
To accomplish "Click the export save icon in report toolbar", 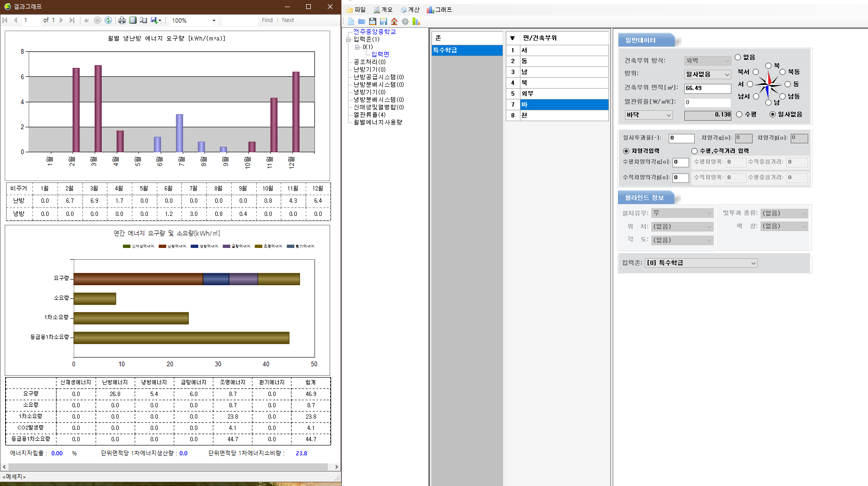I will pos(154,20).
